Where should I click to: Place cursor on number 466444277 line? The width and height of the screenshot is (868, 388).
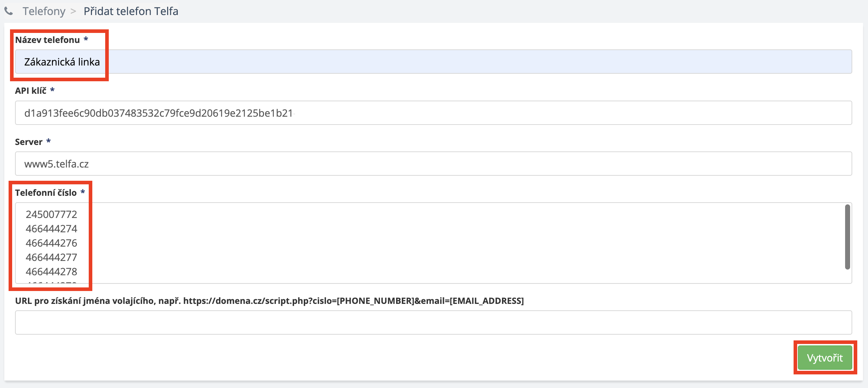pyautogui.click(x=52, y=257)
